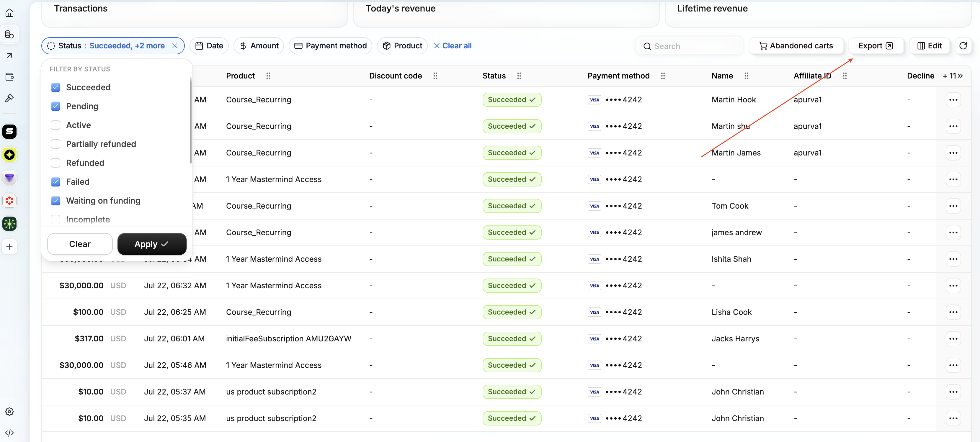Click into the Search field
Viewport: 980px width, 442px height.
point(689,46)
